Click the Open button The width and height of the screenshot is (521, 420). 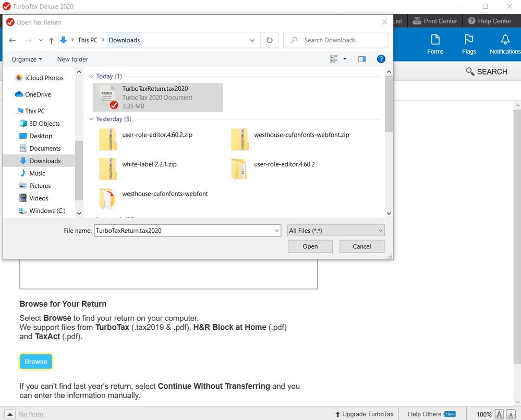[310, 246]
